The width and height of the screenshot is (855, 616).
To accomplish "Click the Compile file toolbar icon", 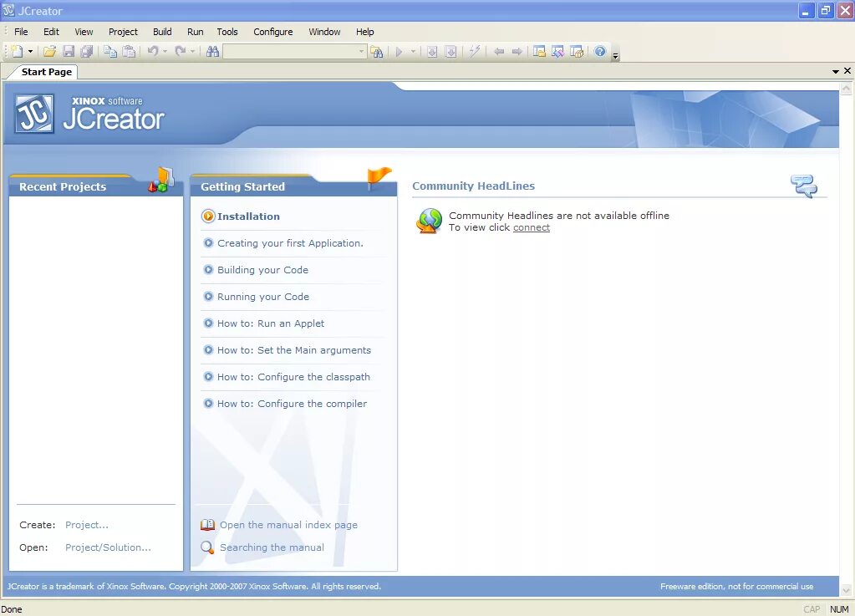I will [432, 51].
